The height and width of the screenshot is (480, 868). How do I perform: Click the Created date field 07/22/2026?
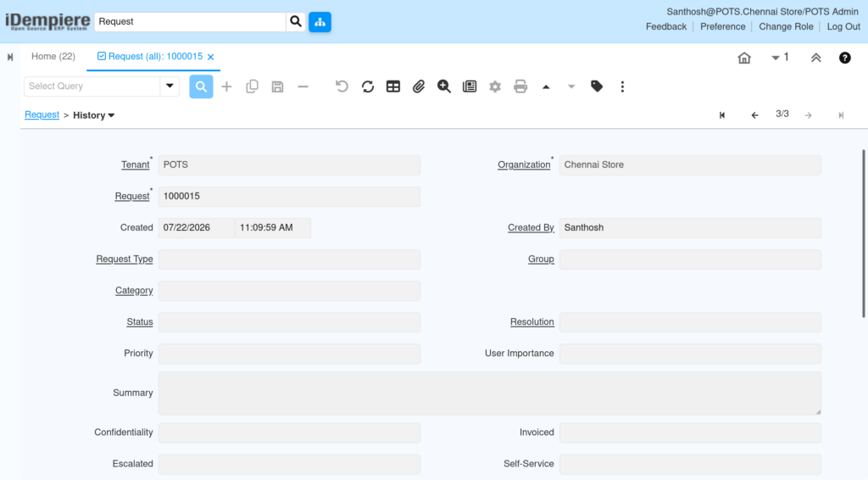coord(196,228)
